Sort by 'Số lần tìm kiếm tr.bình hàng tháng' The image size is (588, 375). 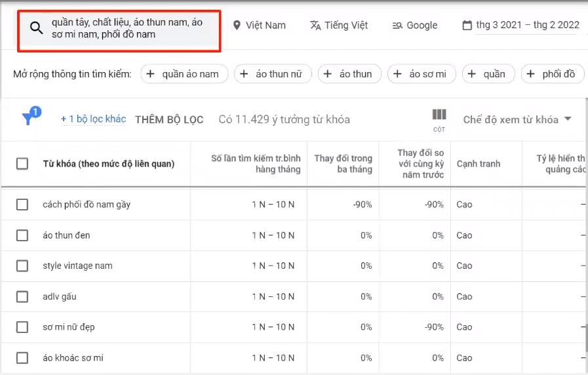point(256,163)
